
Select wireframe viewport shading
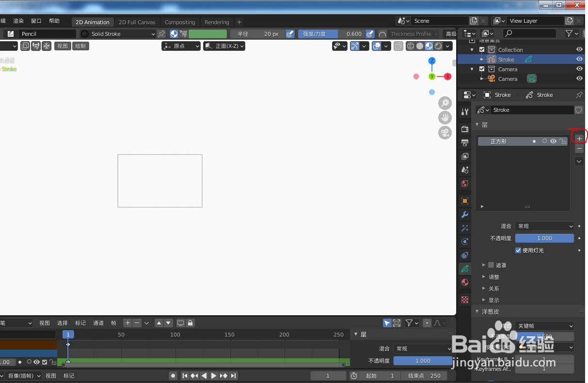coord(410,46)
